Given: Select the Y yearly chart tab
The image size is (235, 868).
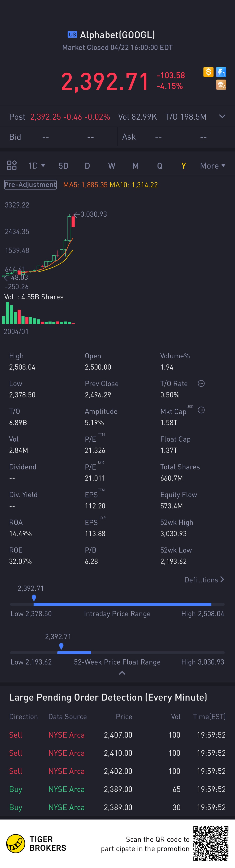Looking at the screenshot, I should point(183,166).
